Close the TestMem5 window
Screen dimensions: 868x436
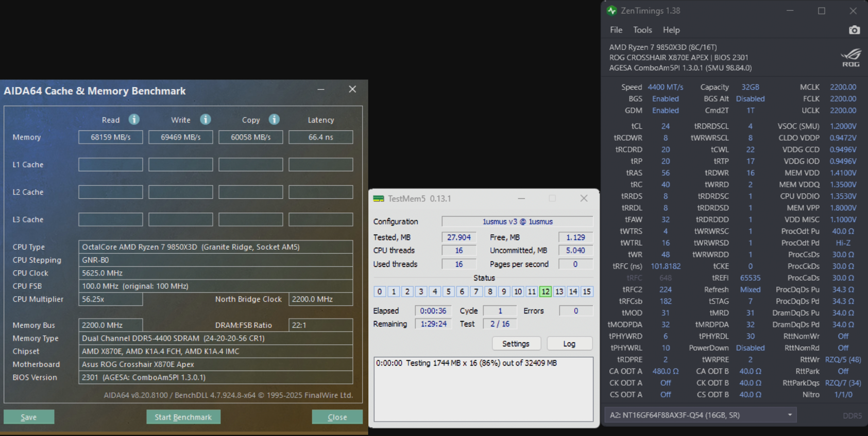coord(584,198)
